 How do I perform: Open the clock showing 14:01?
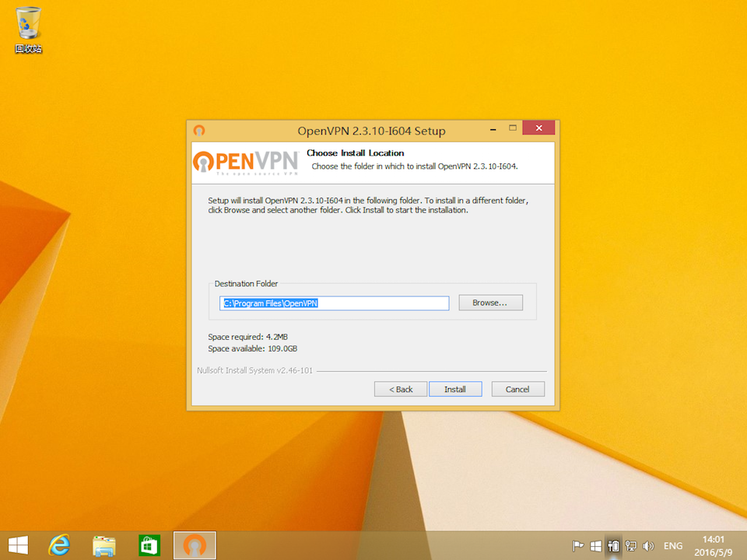[x=714, y=546]
